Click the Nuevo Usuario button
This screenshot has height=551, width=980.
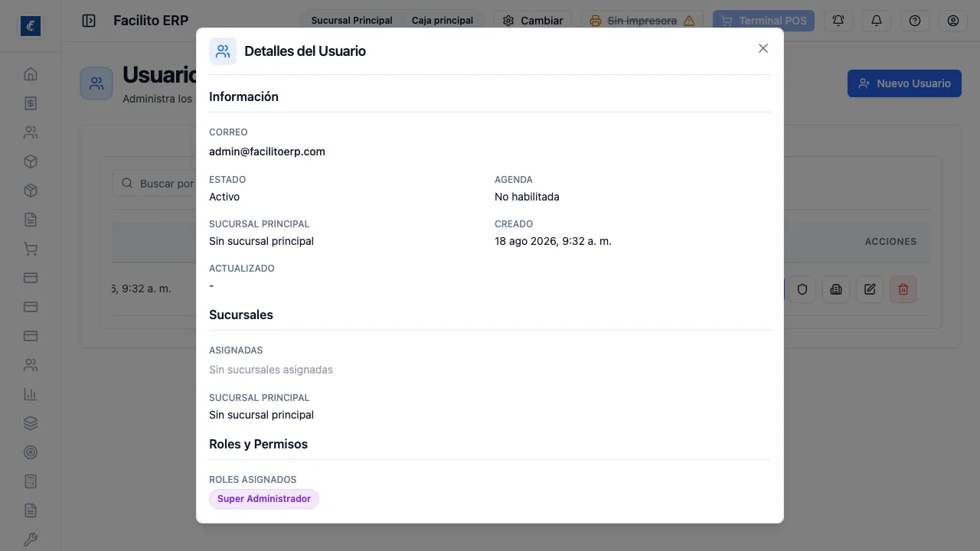click(x=904, y=83)
